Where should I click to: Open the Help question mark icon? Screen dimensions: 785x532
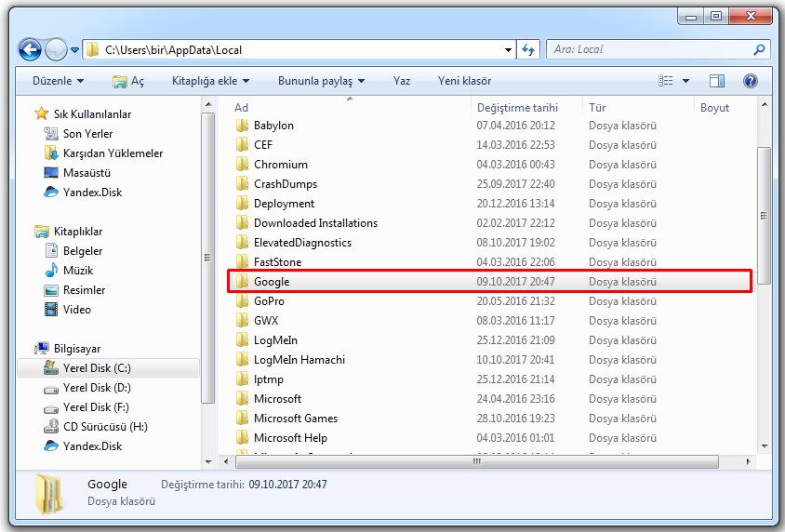pyautogui.click(x=750, y=81)
